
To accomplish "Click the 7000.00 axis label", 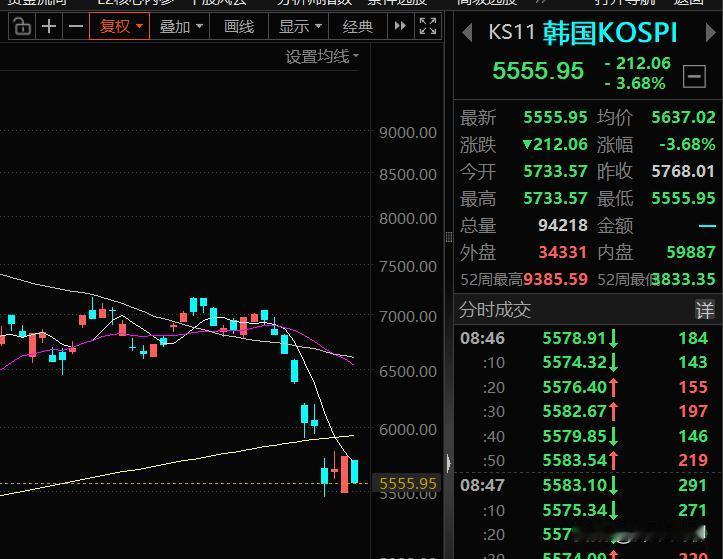I will click(408, 316).
